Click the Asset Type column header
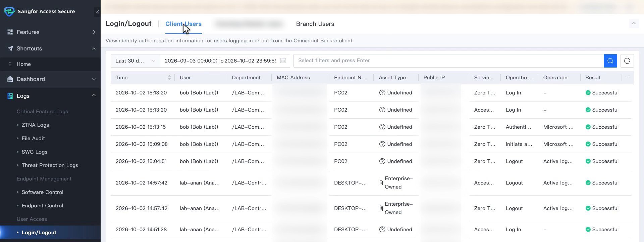The image size is (644, 242). click(392, 78)
